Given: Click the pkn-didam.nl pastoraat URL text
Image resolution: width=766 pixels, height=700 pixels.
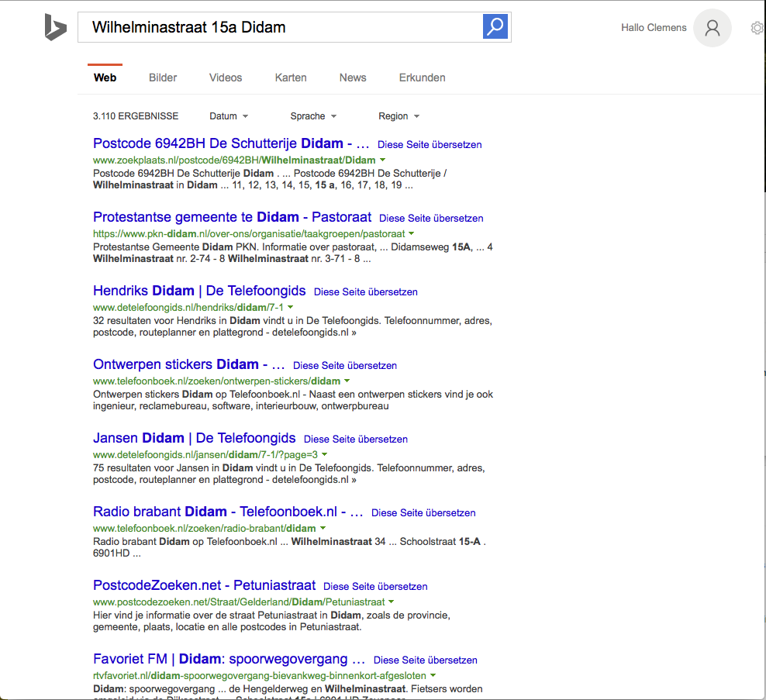Looking at the screenshot, I should click(x=249, y=234).
